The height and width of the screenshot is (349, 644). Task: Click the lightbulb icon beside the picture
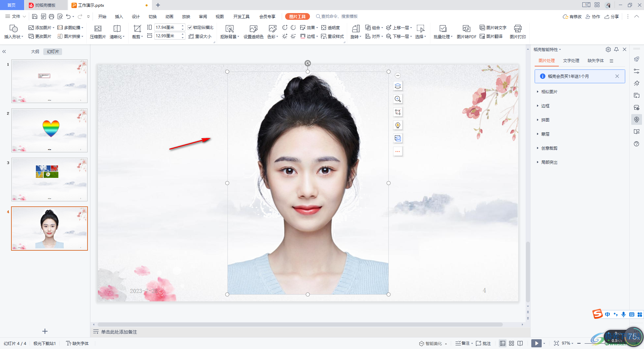(x=398, y=125)
